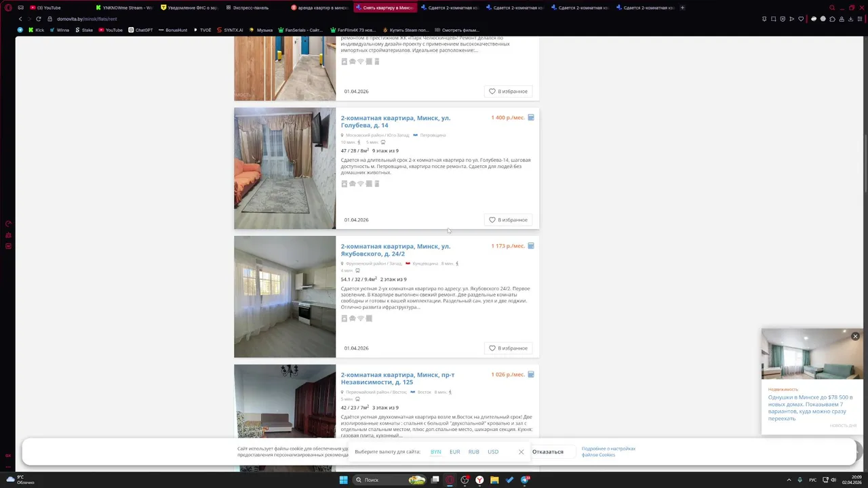Viewport: 868px width, 488px height.
Task: Switch to the YNKNOWme Stream tab
Action: point(124,7)
